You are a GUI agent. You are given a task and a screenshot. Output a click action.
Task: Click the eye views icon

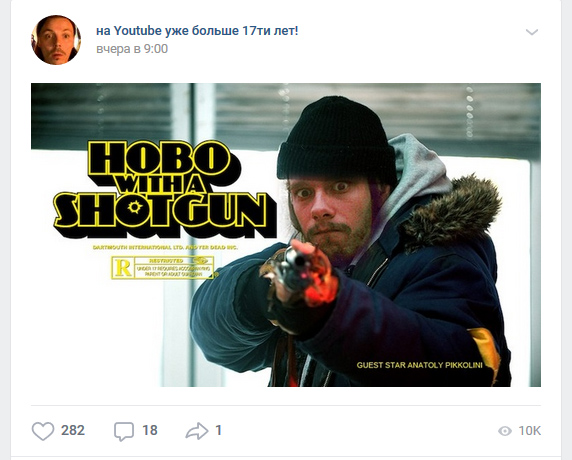(x=505, y=431)
